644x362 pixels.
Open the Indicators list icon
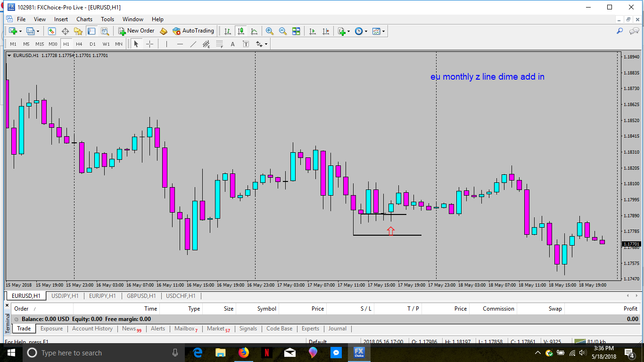[342, 31]
